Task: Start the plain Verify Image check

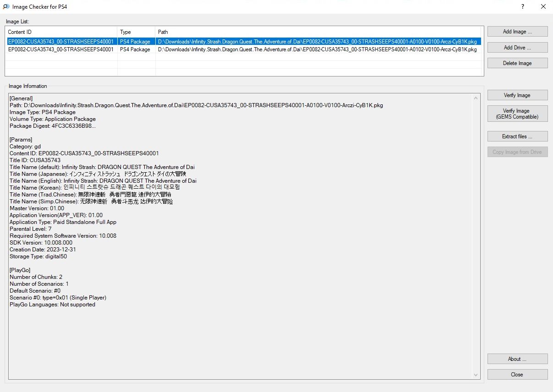Action: coord(517,95)
